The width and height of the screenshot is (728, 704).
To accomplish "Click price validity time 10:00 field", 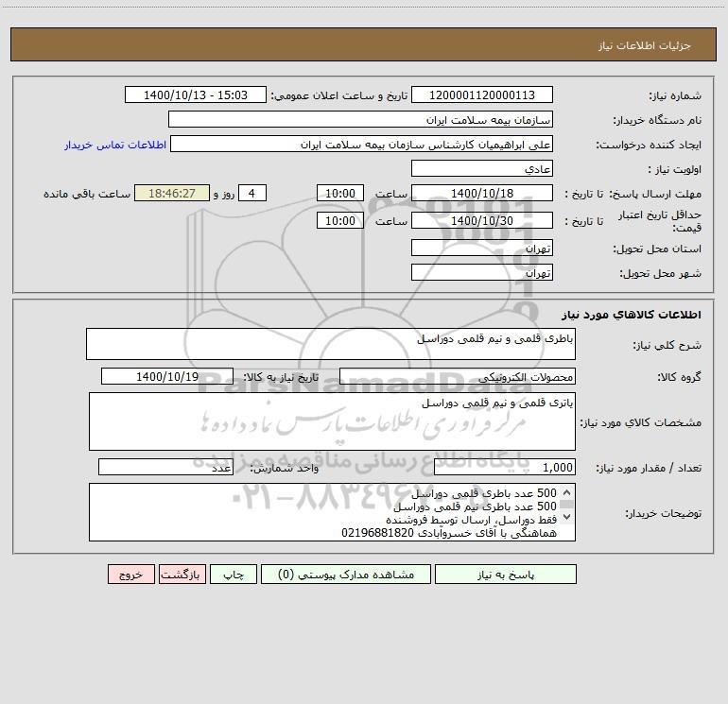I will (x=339, y=220).
